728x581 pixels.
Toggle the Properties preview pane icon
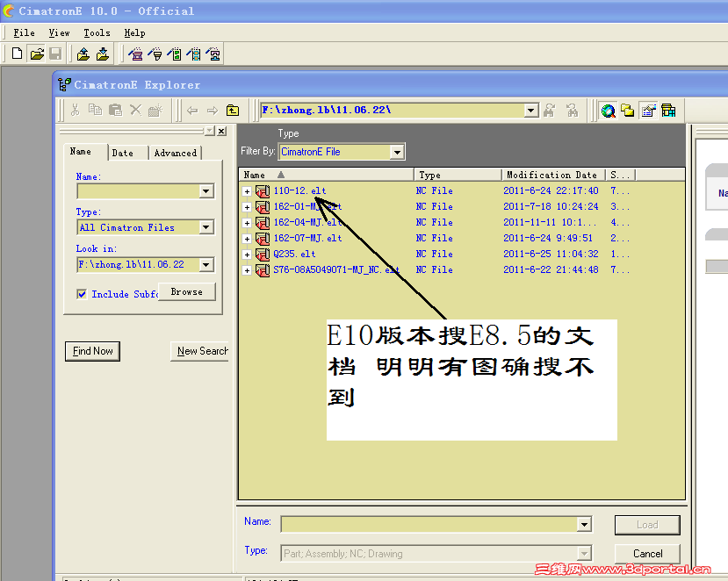point(649,111)
